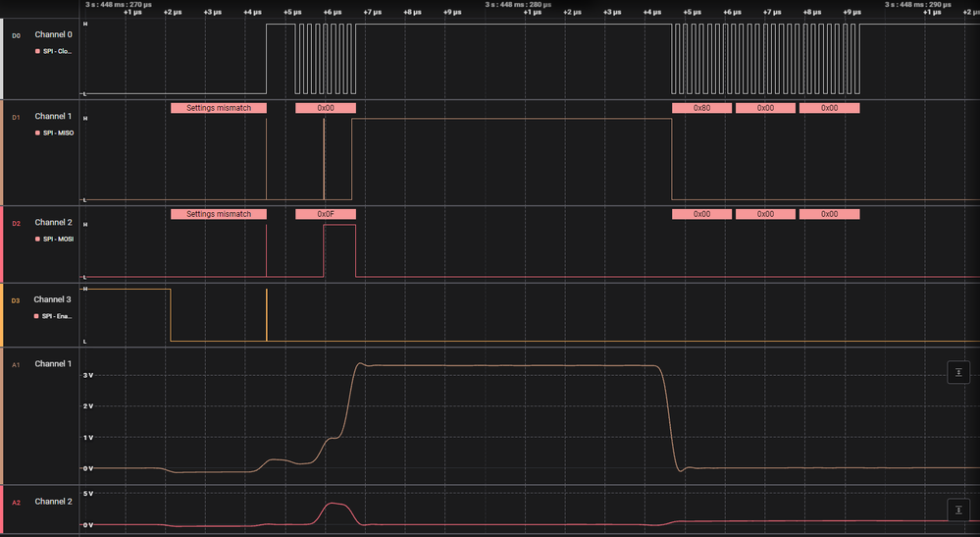This screenshot has height=537, width=980.
Task: Click the pink SPI-MISO analyzer square indicator
Action: [37, 133]
